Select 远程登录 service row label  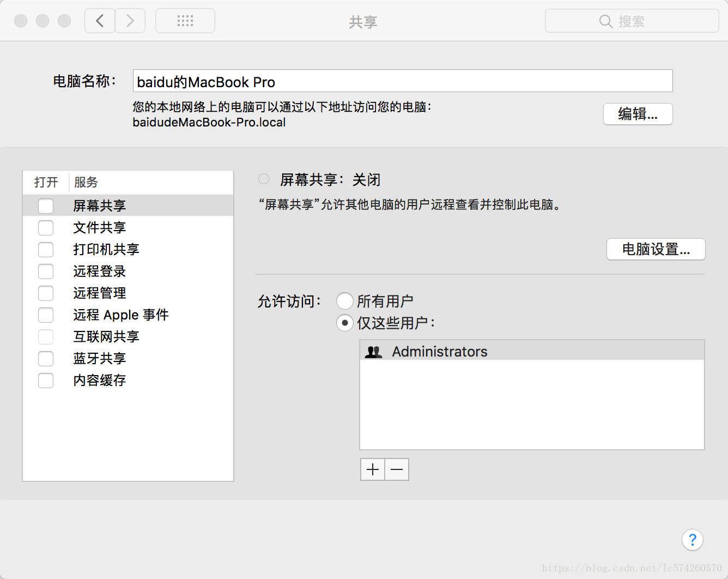(100, 271)
